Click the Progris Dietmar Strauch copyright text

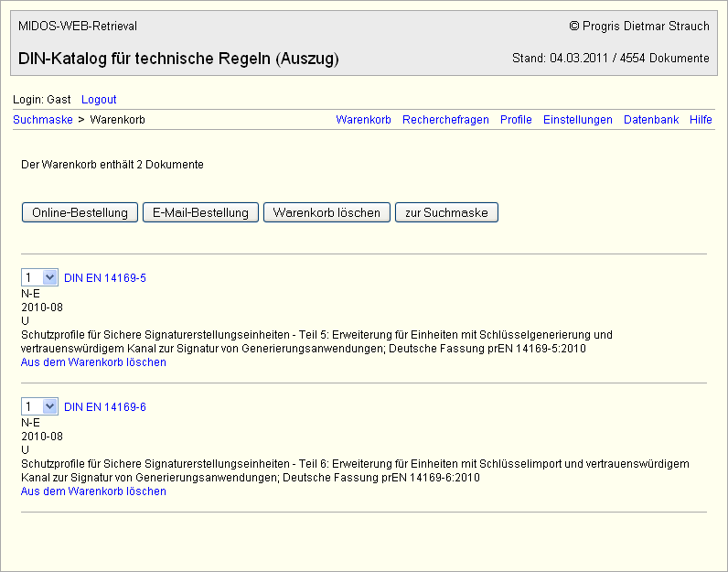click(638, 26)
